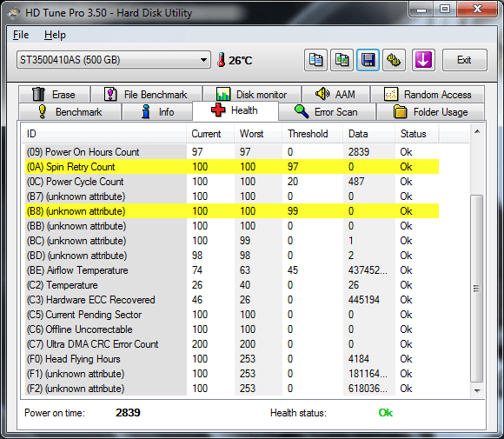Click the scrollbar up arrow in health list
504x439 pixels.
[x=477, y=131]
